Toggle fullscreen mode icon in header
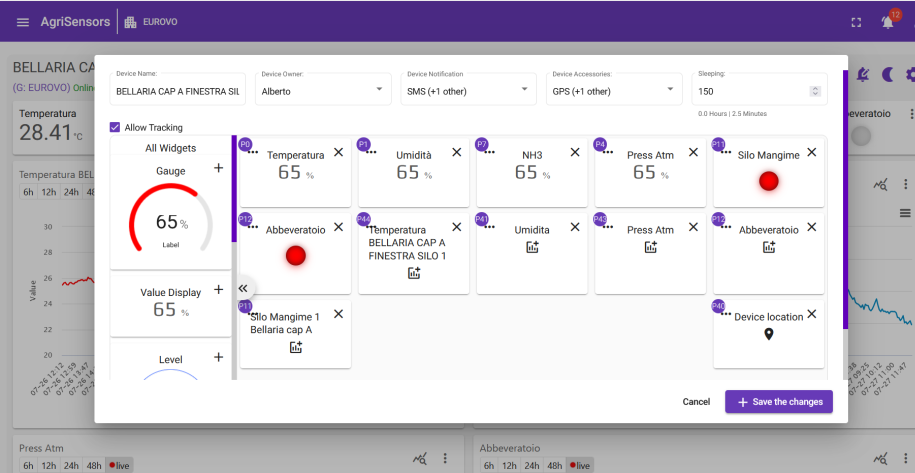Viewport: 915px width, 473px height. coord(856,22)
